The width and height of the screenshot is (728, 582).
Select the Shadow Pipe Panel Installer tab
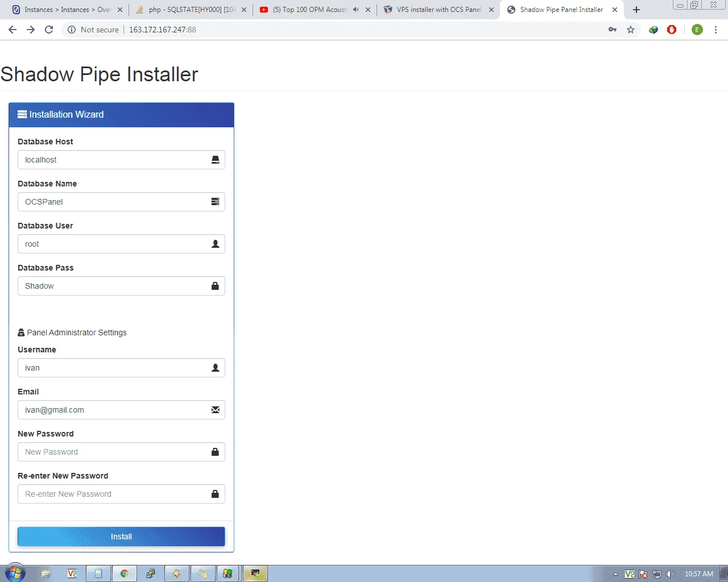pos(561,10)
